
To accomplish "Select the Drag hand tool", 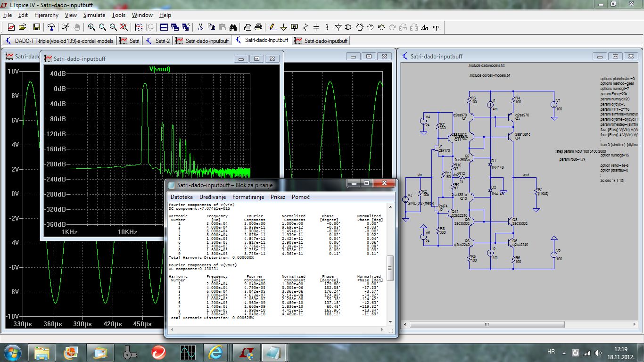I will (371, 27).
